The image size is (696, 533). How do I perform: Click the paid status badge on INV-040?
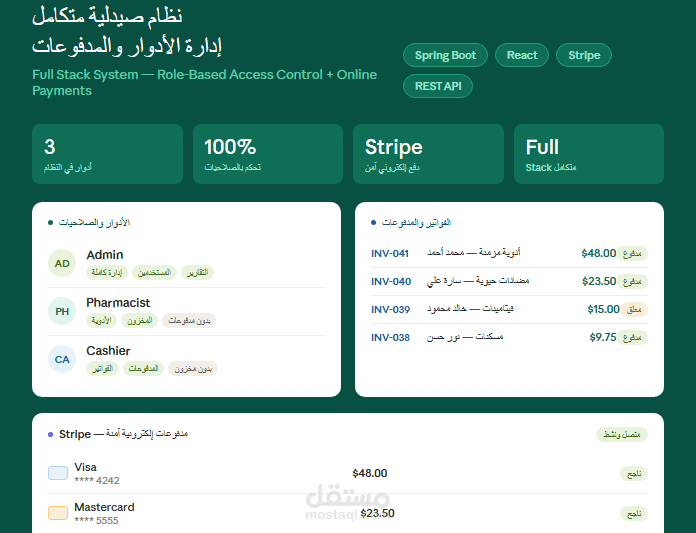[x=633, y=281]
